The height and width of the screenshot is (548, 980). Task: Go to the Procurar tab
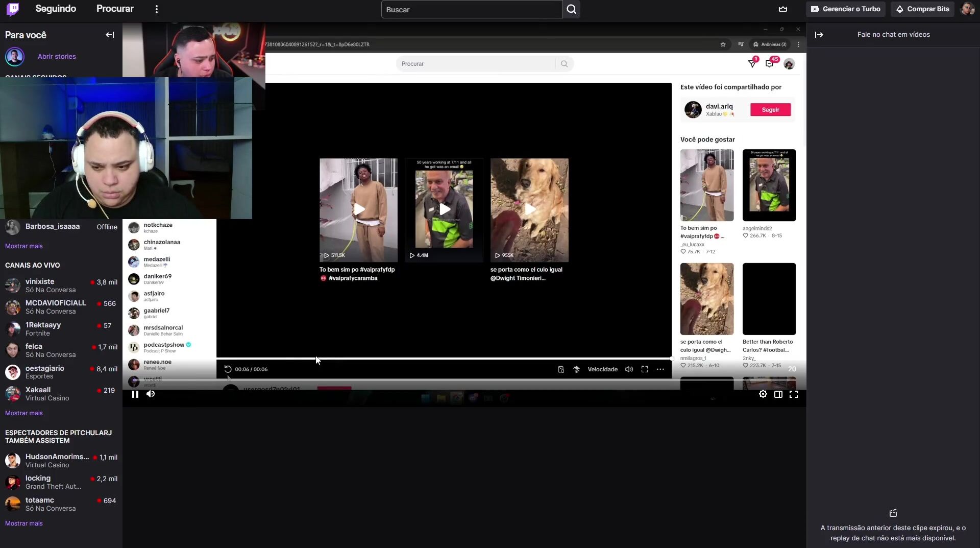click(115, 9)
